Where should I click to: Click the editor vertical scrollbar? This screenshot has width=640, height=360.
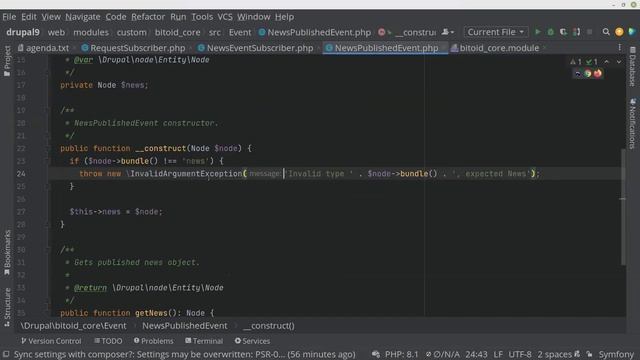622,206
